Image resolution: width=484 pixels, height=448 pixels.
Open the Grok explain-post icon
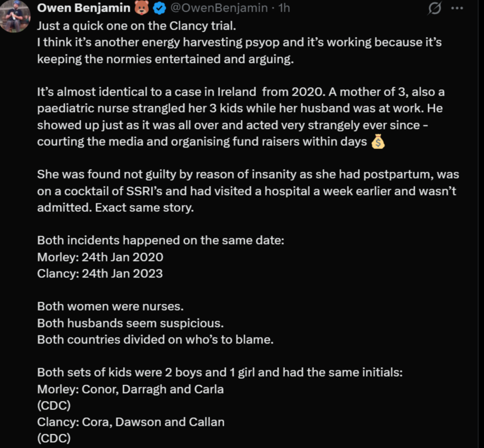pyautogui.click(x=434, y=8)
